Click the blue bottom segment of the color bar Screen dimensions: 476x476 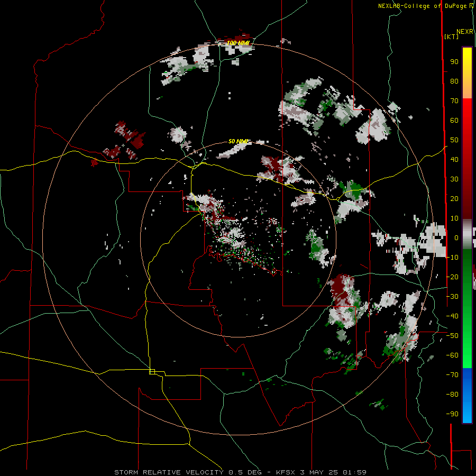click(x=467, y=396)
